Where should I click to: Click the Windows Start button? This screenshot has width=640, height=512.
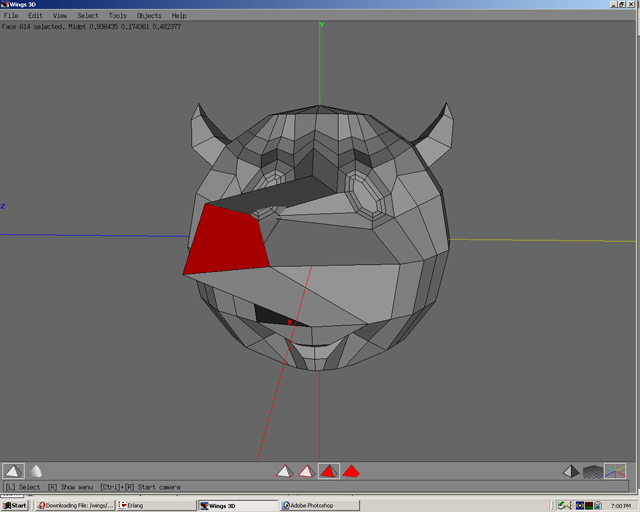[14, 505]
